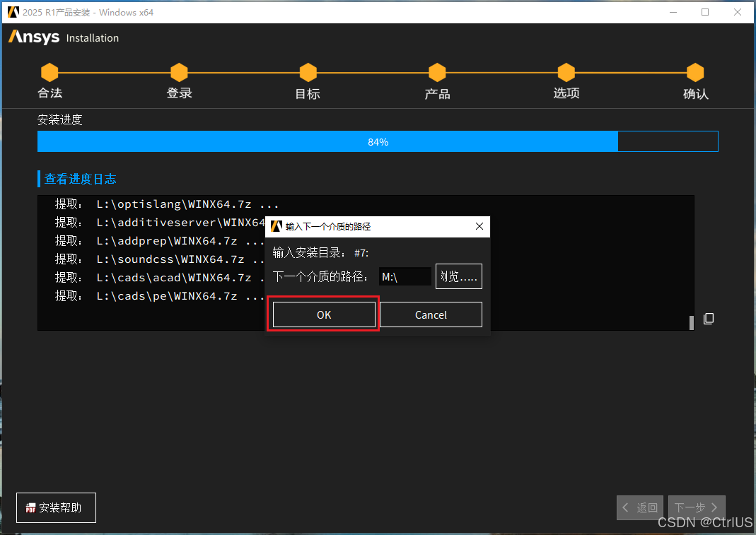Open 安装帮助 PDF help button
The height and width of the screenshot is (535, 756).
[56, 507]
